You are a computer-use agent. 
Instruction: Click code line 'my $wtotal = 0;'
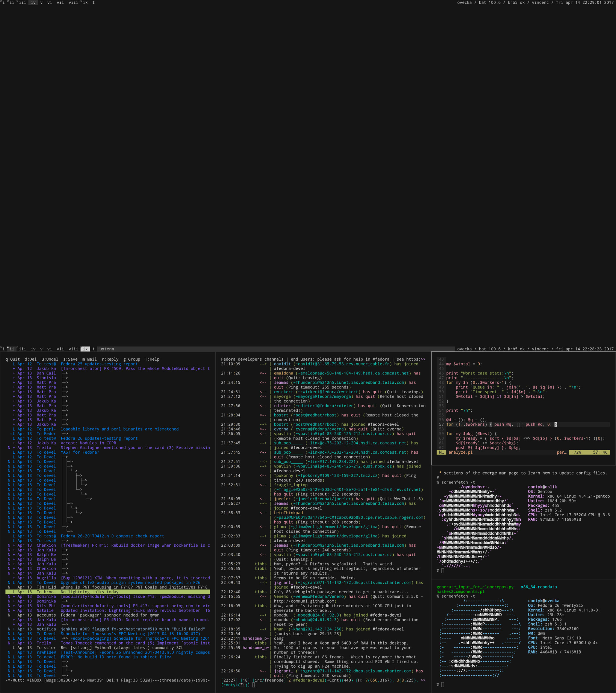pyautogui.click(x=464, y=364)
